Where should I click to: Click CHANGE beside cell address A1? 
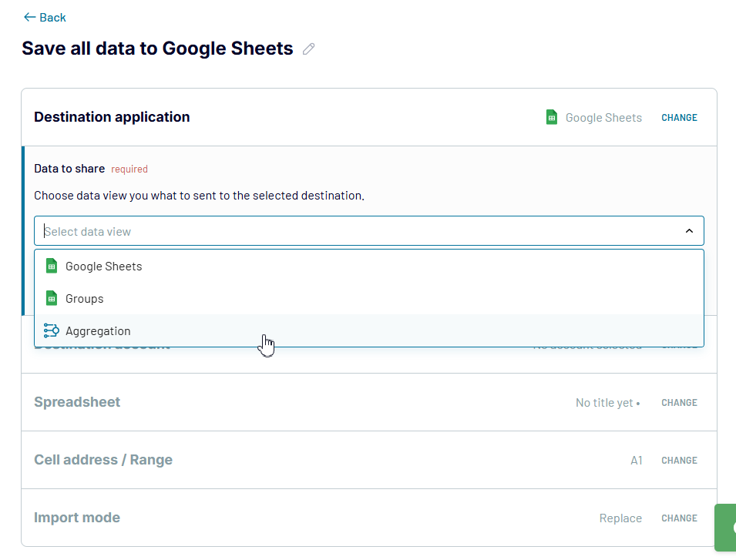point(679,461)
